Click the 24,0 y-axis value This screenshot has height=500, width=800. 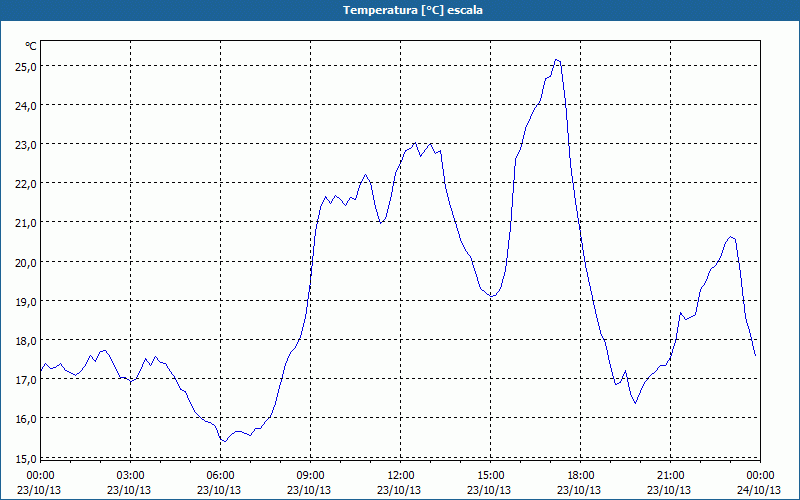[x=27, y=106]
